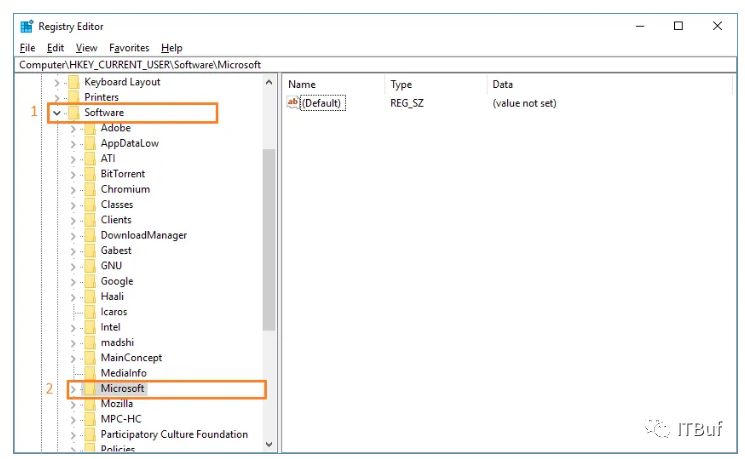Click the Intel folder icon
This screenshot has width=745, height=459.
pos(90,327)
